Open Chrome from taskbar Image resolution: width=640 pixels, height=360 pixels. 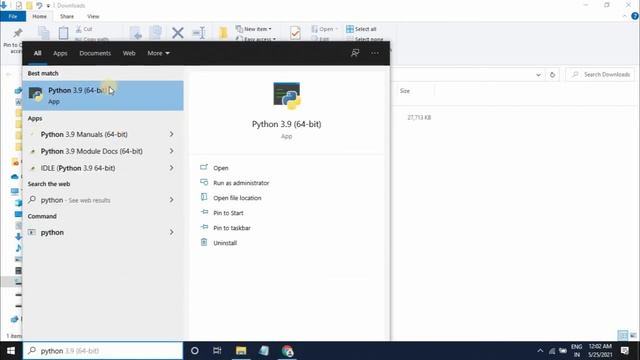287,351
